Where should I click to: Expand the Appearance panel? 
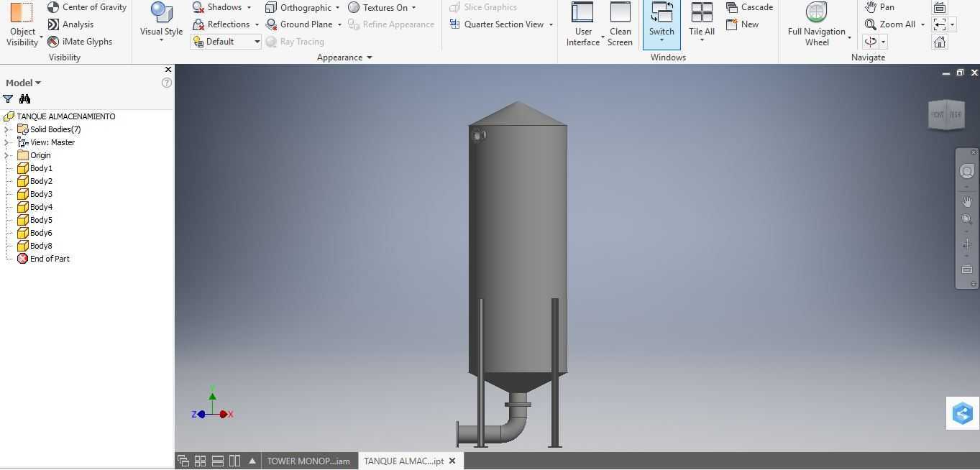(345, 57)
